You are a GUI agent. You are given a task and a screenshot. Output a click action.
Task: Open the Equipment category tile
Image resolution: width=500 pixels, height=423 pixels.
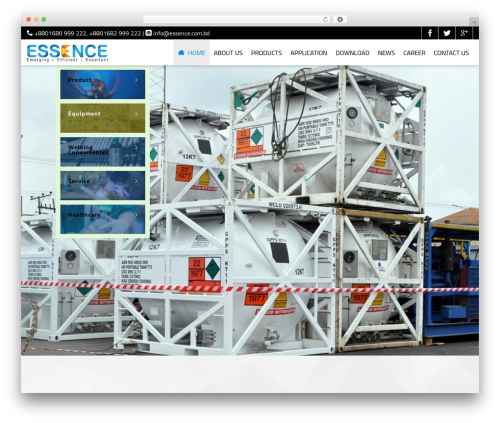(103, 118)
